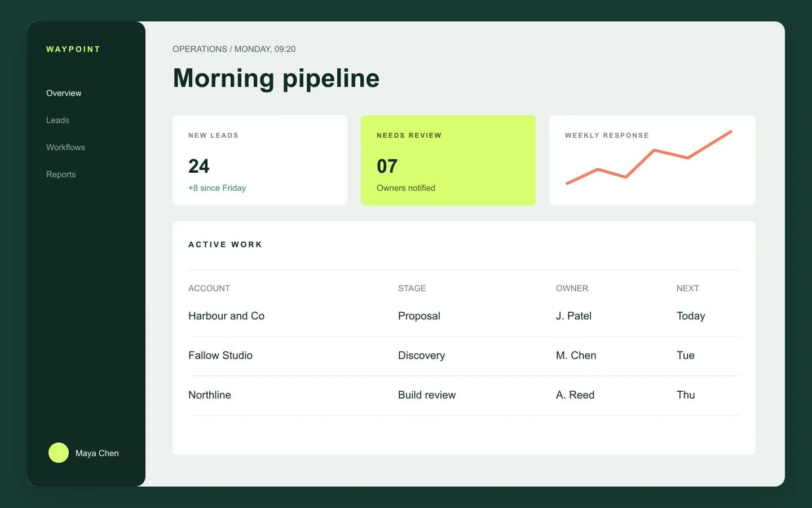Select the Needs Review card
The height and width of the screenshot is (508, 812).
click(448, 160)
